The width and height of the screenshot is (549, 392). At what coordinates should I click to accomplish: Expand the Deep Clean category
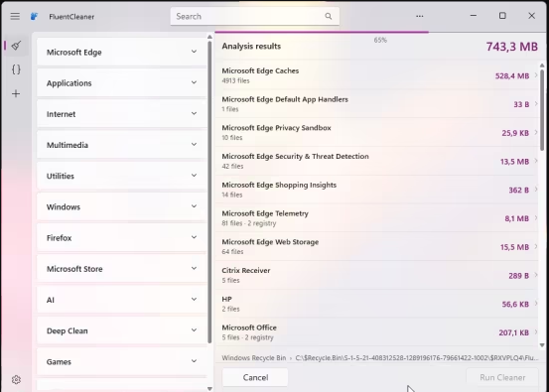pos(121,330)
